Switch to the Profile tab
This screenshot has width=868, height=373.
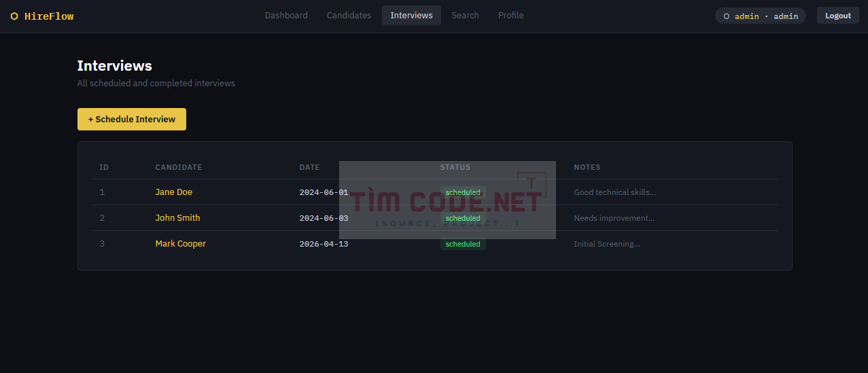pos(510,15)
